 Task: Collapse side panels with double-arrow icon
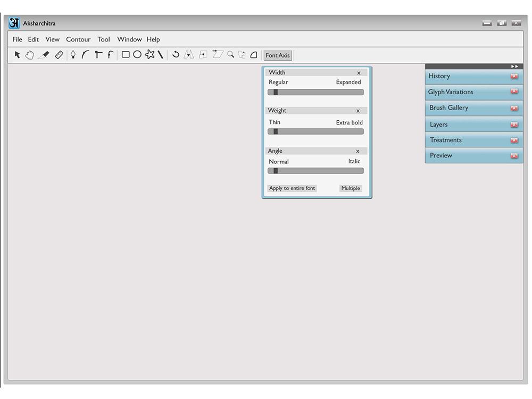[514, 66]
